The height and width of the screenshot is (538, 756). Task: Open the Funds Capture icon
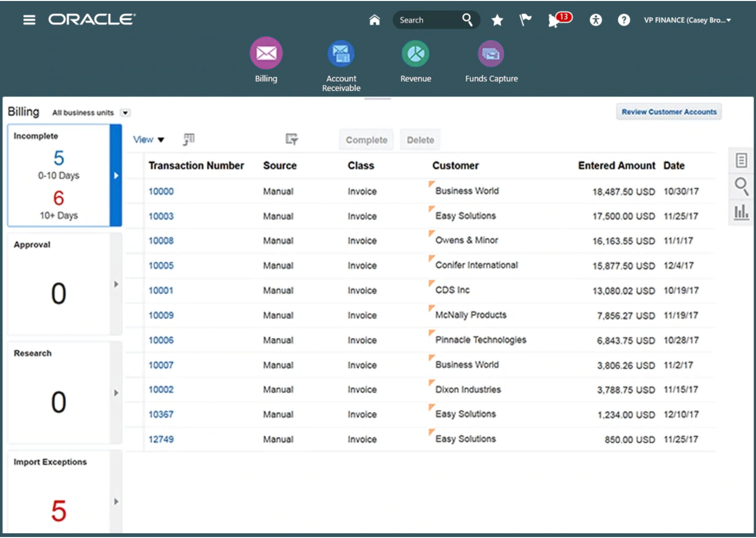pyautogui.click(x=491, y=53)
